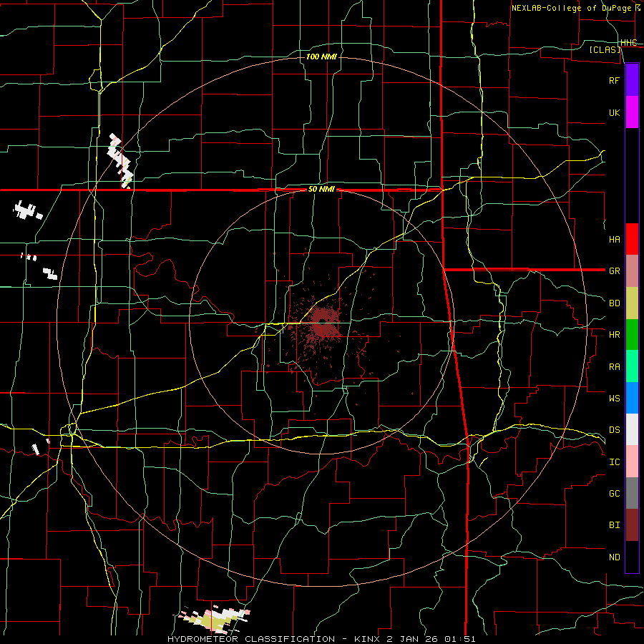Click the white echo band crossing the 100 NMI ring

pos(120,161)
